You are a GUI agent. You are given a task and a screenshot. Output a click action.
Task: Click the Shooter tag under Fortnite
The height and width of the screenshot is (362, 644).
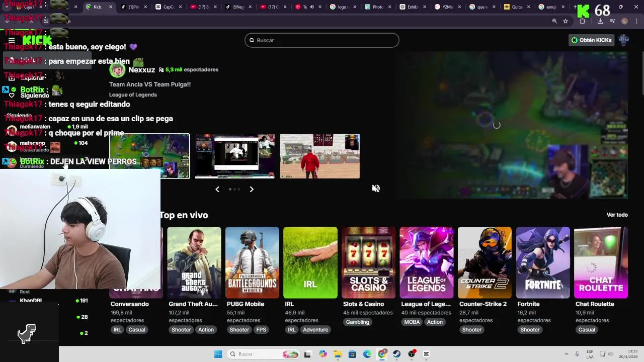[530, 330]
